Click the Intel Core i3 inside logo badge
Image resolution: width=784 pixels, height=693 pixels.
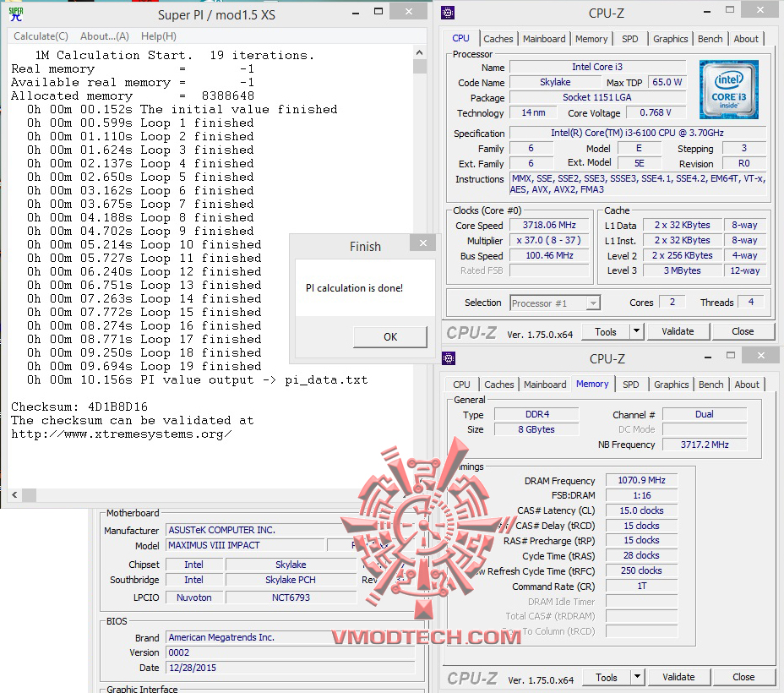point(729,90)
